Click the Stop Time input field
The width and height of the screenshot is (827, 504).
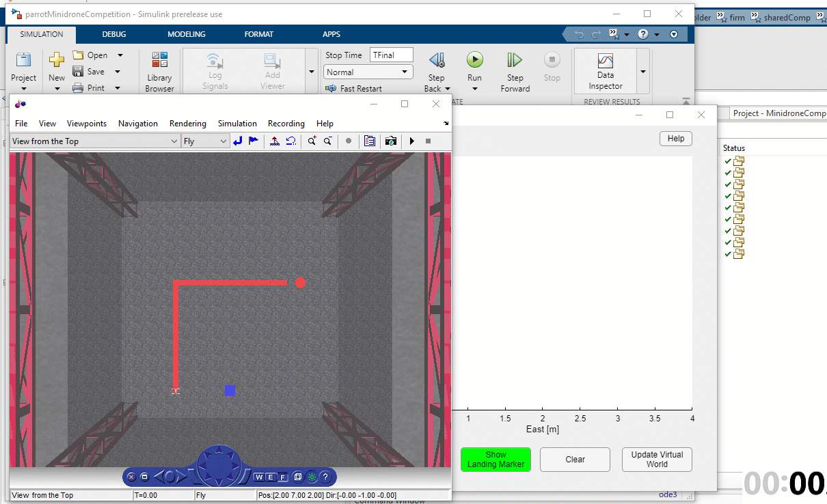coord(392,55)
